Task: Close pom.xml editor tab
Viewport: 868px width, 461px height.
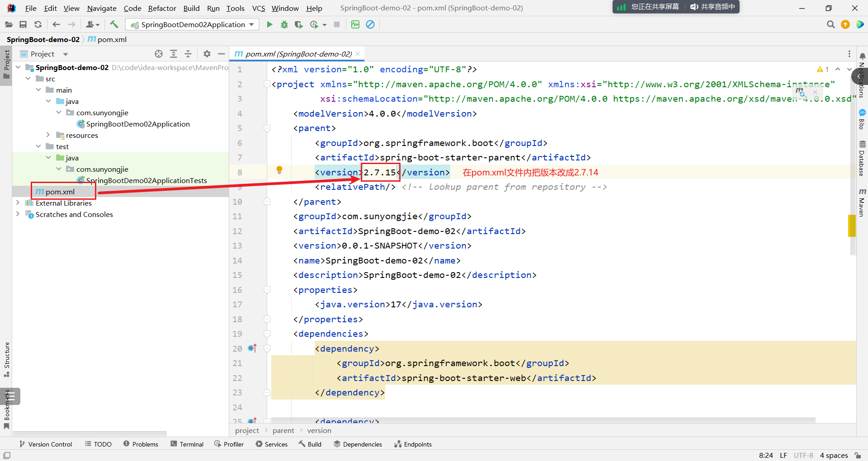Action: [x=358, y=54]
